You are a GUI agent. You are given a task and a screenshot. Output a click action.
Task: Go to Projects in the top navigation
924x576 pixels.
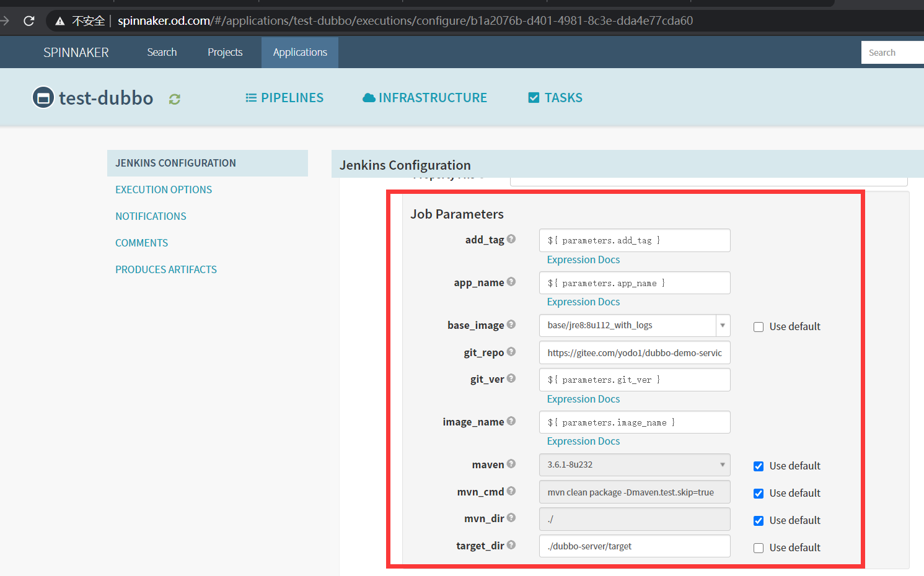[225, 53]
